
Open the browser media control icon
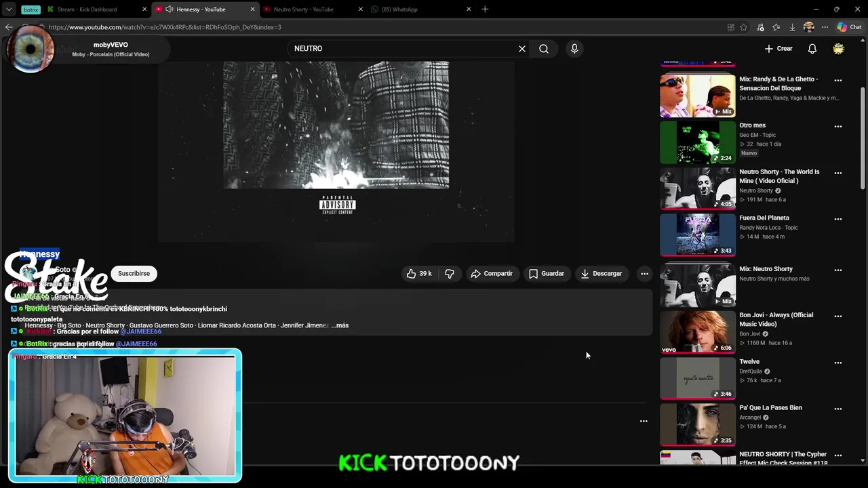coord(760,27)
